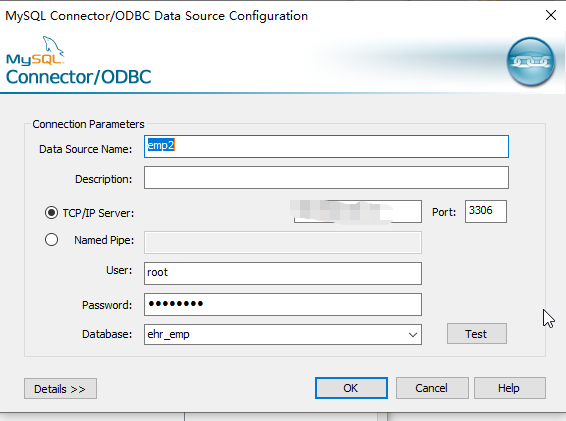Click the Password field
This screenshot has height=421, width=566.
coord(283,304)
